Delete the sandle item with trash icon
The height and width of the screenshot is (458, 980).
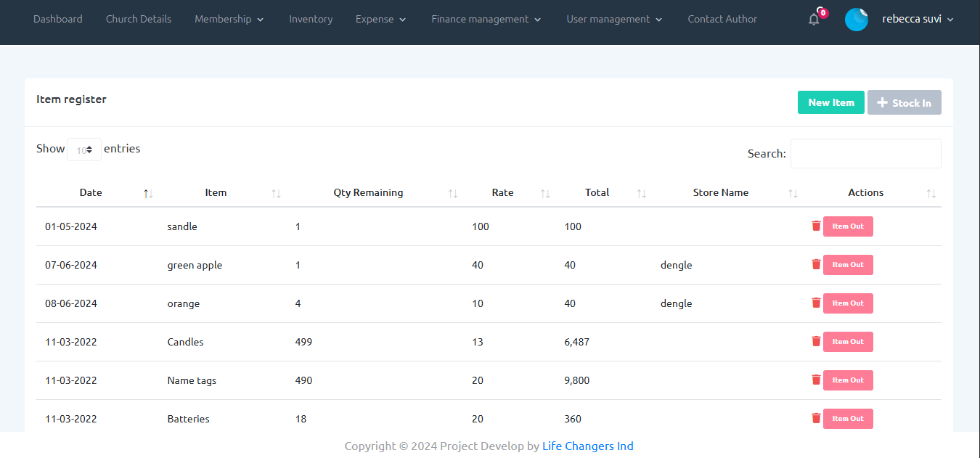pyautogui.click(x=816, y=226)
